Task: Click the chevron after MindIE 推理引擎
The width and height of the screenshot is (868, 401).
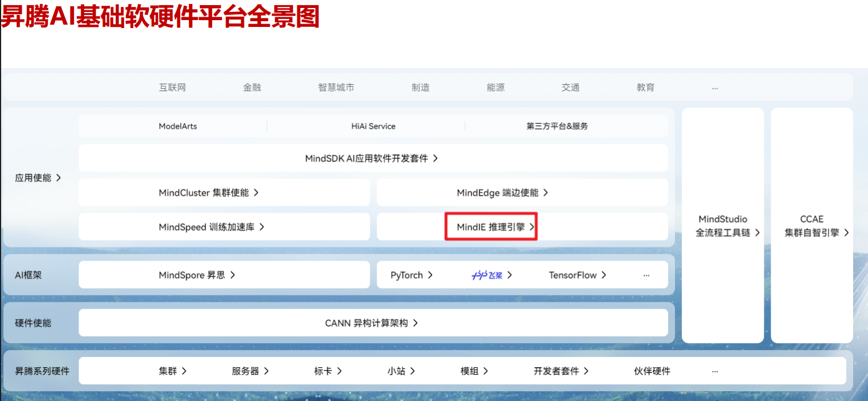Action: 532,227
